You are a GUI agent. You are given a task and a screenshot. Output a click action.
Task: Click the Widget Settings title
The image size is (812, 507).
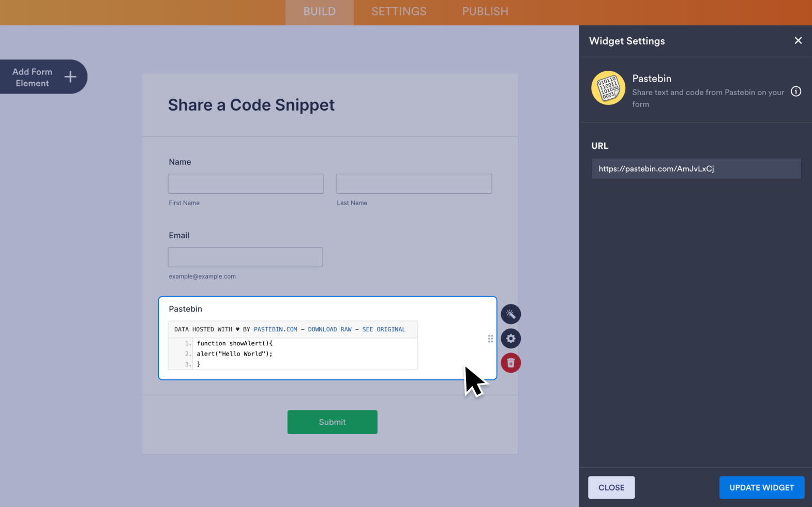[627, 41]
